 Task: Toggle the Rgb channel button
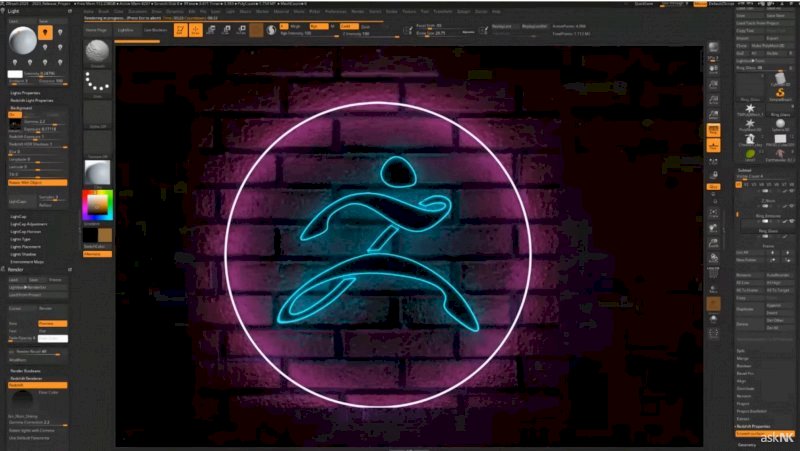(x=319, y=26)
